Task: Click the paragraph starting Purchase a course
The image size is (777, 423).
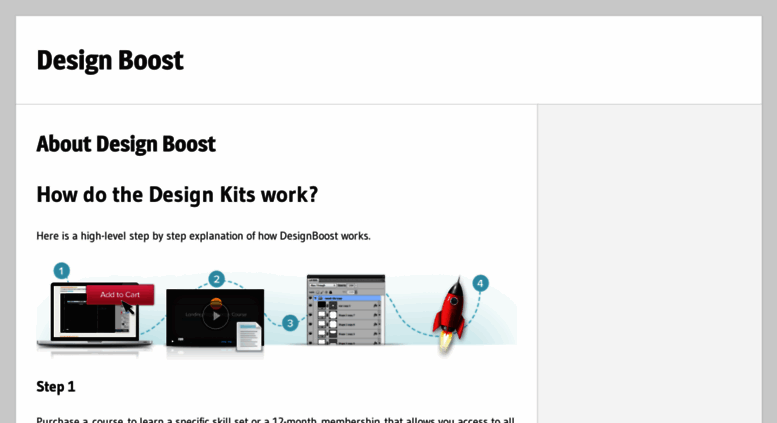Action: [276, 420]
